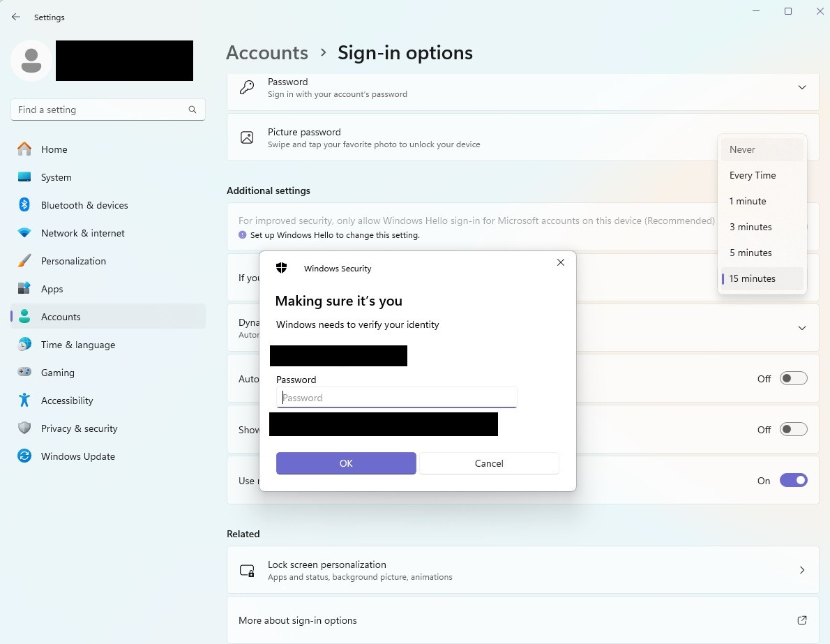Click the external link icon for sign-in options
This screenshot has height=644, width=830.
pyautogui.click(x=802, y=620)
